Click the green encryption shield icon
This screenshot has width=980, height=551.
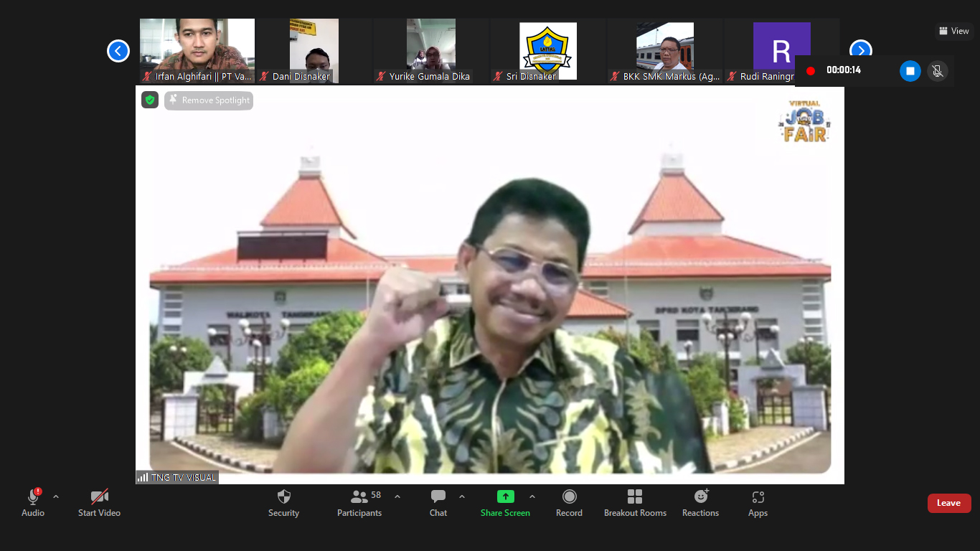coord(150,100)
